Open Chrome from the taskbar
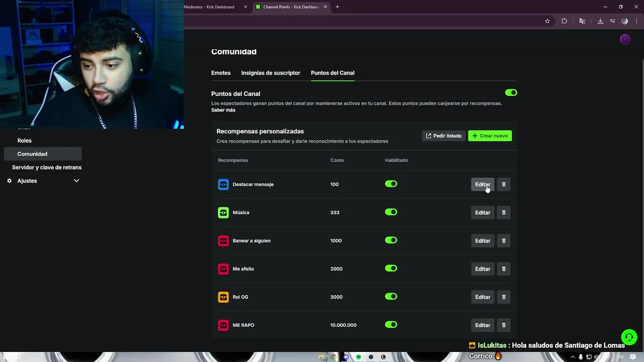 pyautogui.click(x=333, y=357)
